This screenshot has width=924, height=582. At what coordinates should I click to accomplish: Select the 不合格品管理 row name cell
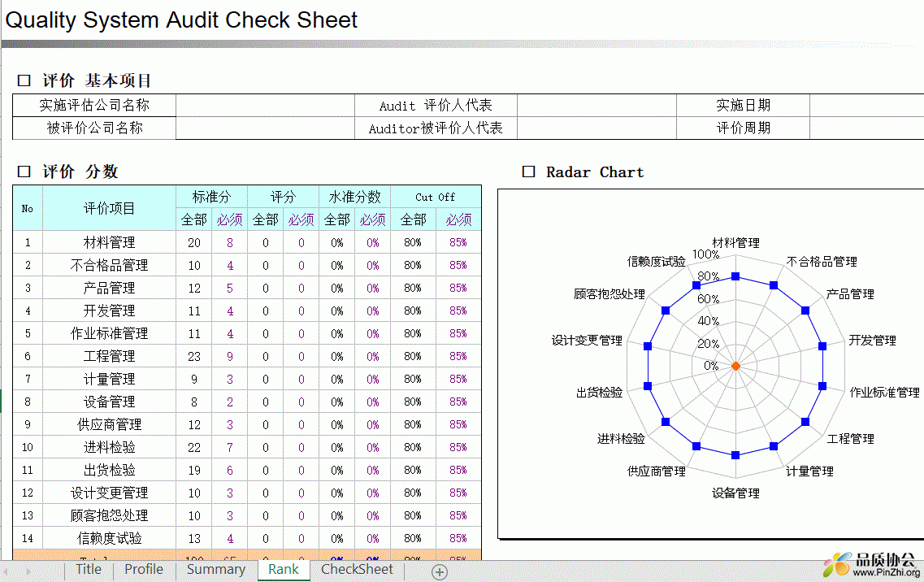pos(109,265)
